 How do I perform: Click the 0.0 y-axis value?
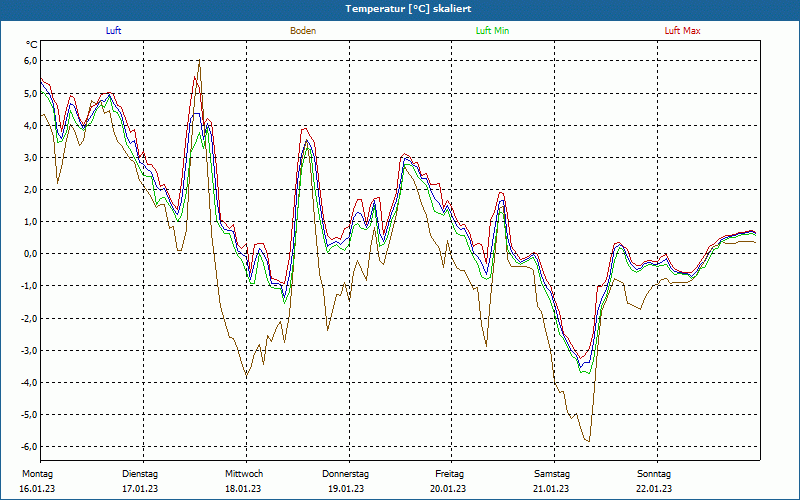(30, 254)
